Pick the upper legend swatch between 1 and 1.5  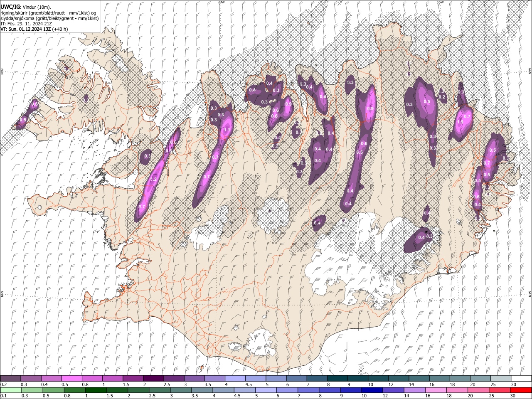(x=113, y=378)
